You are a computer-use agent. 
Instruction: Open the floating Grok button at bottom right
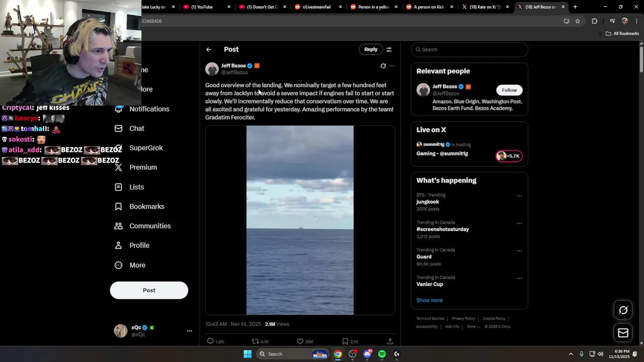pos(623,310)
